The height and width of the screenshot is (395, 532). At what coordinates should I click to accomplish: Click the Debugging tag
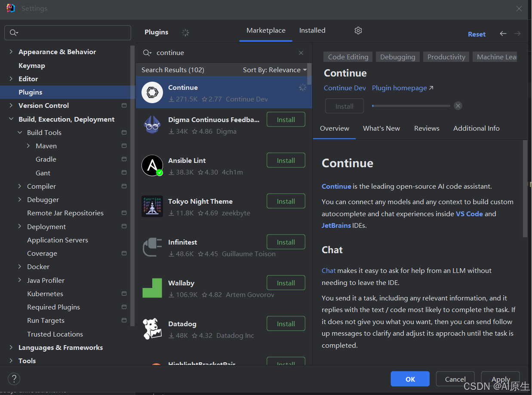(x=398, y=57)
